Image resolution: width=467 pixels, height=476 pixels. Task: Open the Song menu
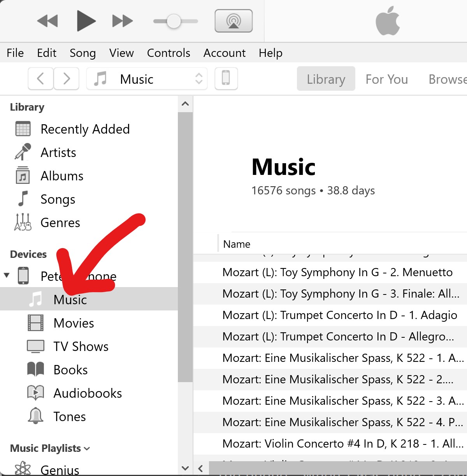(83, 53)
